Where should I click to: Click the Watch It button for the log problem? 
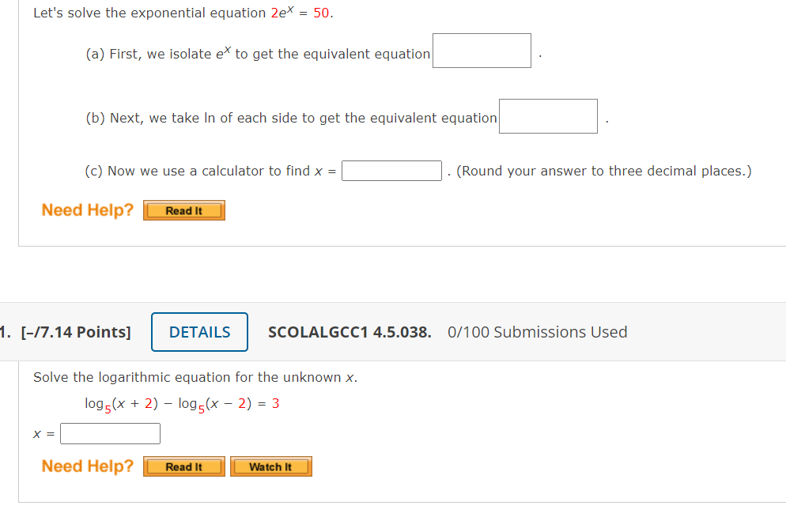click(270, 466)
